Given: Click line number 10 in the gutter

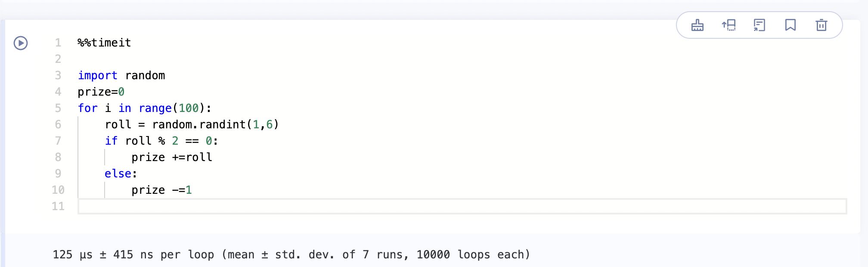Looking at the screenshot, I should pos(58,190).
